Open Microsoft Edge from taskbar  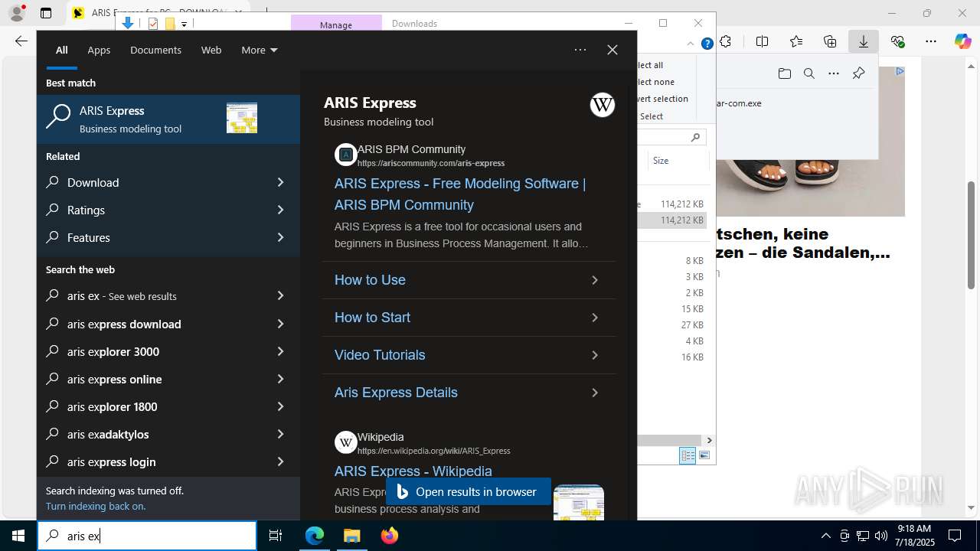[315, 536]
